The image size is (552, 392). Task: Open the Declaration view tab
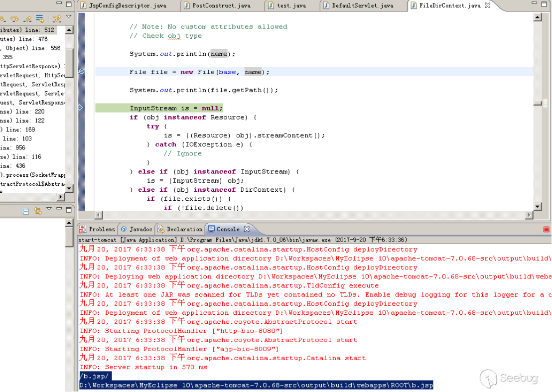click(x=180, y=229)
